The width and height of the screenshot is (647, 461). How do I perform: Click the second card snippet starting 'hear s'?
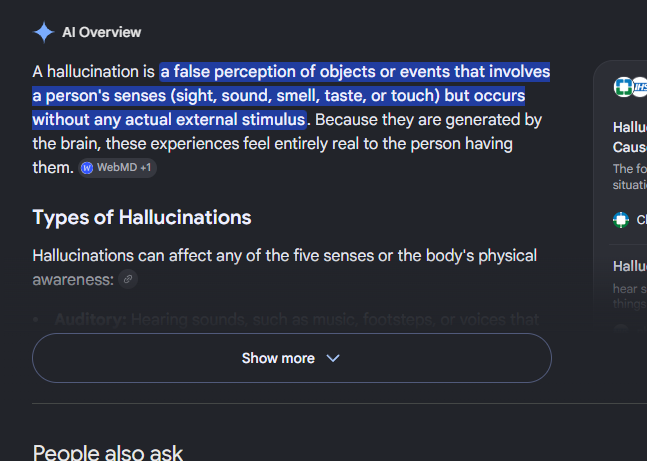tap(630, 296)
